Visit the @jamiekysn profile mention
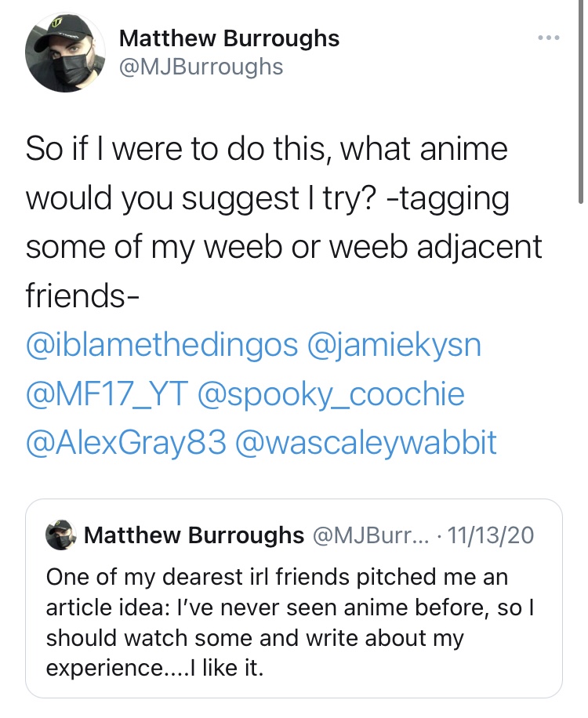 397,346
